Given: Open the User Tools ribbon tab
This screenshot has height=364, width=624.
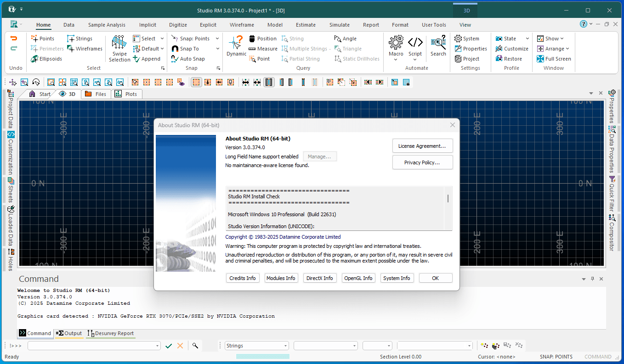Looking at the screenshot, I should point(434,25).
